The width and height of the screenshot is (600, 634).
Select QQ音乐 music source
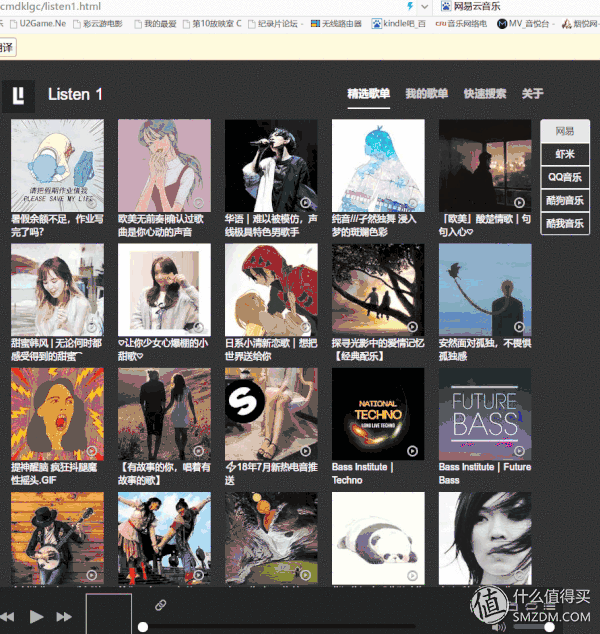[x=565, y=177]
